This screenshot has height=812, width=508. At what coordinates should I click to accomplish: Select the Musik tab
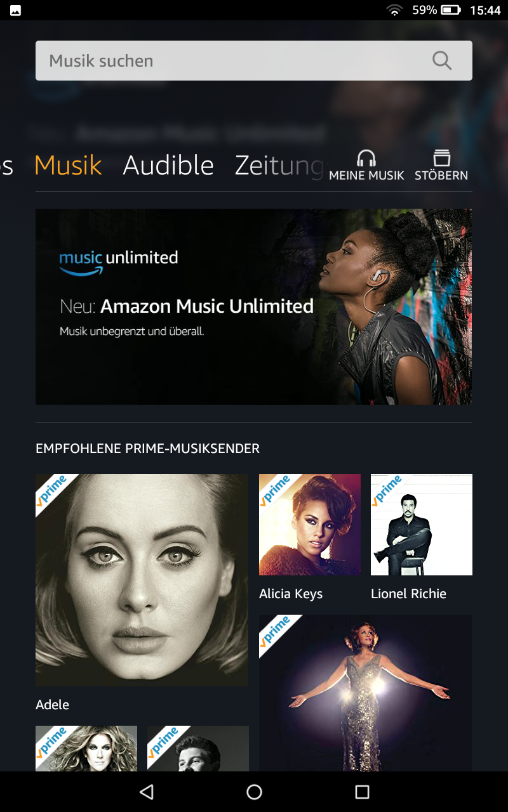point(68,165)
